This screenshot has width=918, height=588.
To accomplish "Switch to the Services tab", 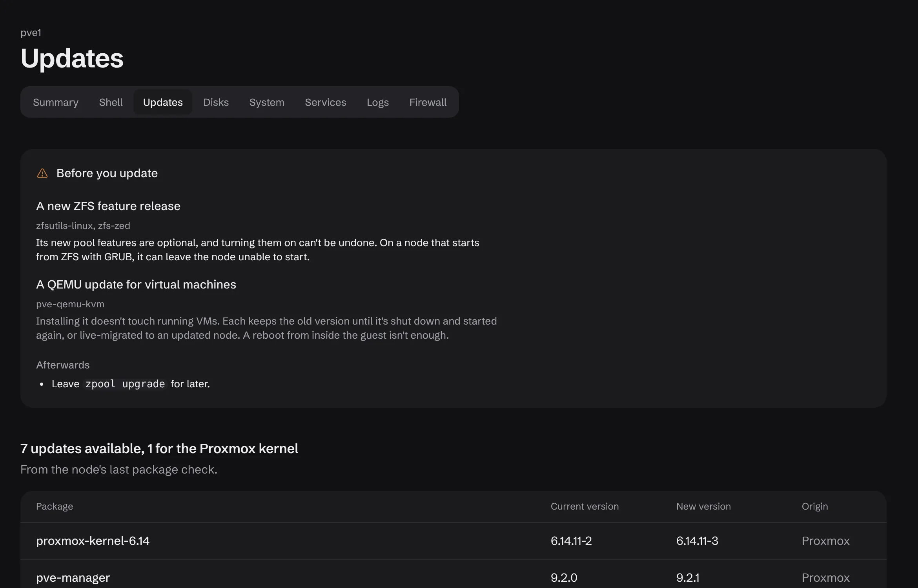I will (326, 102).
